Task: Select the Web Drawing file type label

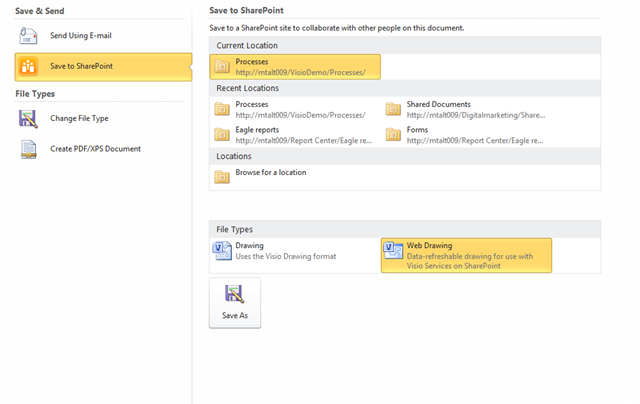Action: pos(429,246)
